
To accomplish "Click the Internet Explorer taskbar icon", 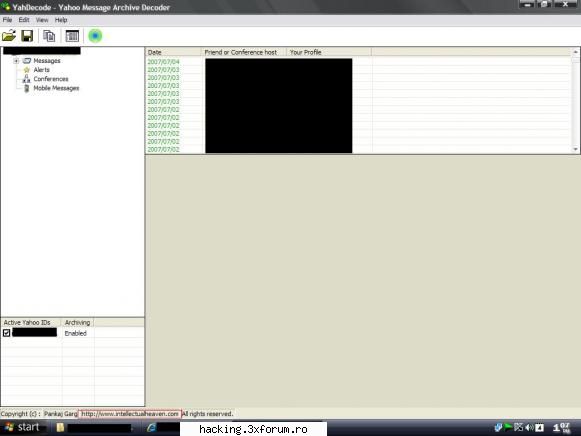I will pos(152,428).
